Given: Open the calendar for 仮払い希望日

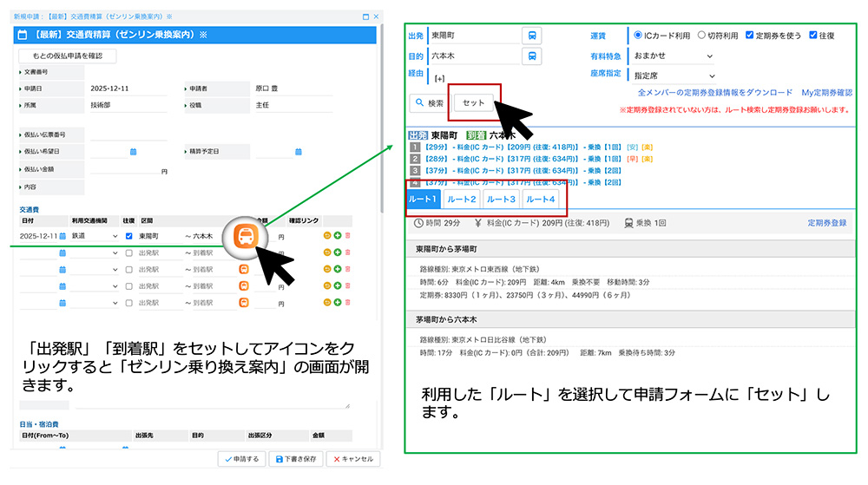Looking at the screenshot, I should (133, 151).
